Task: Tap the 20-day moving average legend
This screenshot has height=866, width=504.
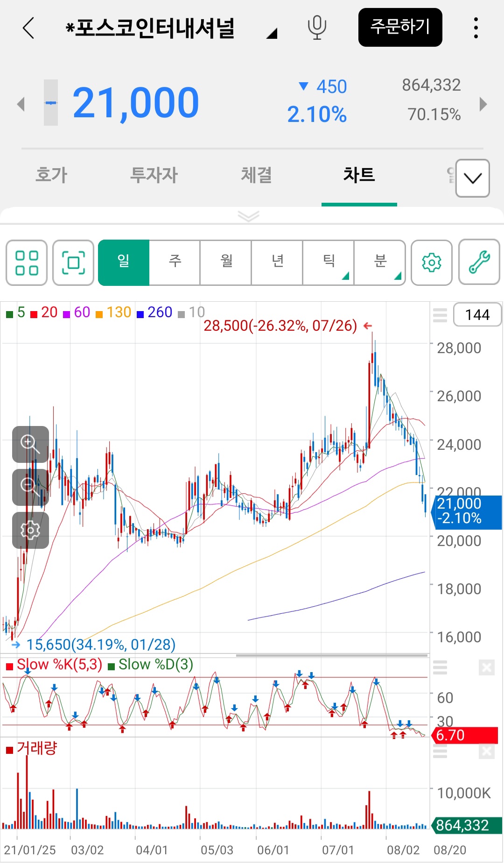Action: coord(44,312)
